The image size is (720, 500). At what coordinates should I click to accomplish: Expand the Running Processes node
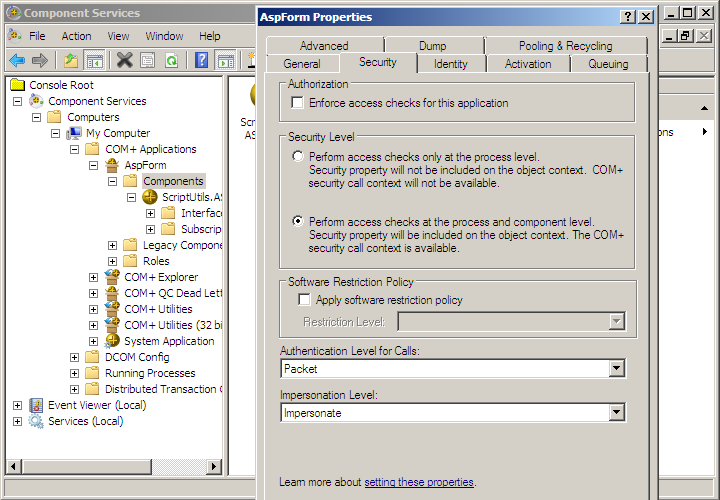pyautogui.click(x=74, y=373)
